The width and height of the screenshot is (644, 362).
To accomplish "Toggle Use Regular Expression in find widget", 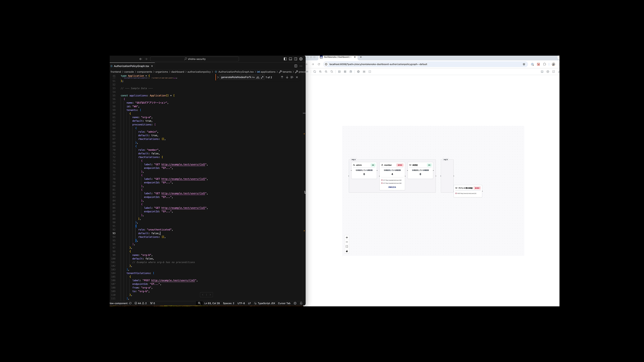I will pyautogui.click(x=262, y=77).
